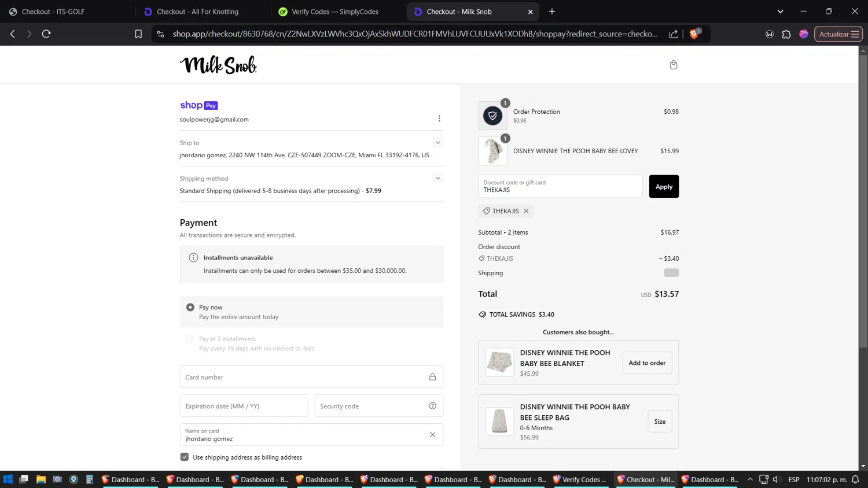Screen dimensions: 868x488
Task: Open the tab search dropdown arrow
Action: tap(780, 12)
